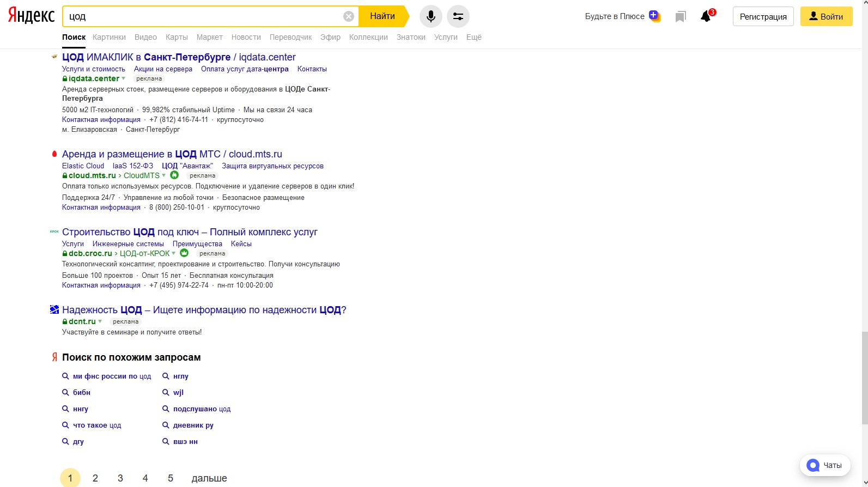Open the Эфир tab
The image size is (868, 487).
point(331,37)
